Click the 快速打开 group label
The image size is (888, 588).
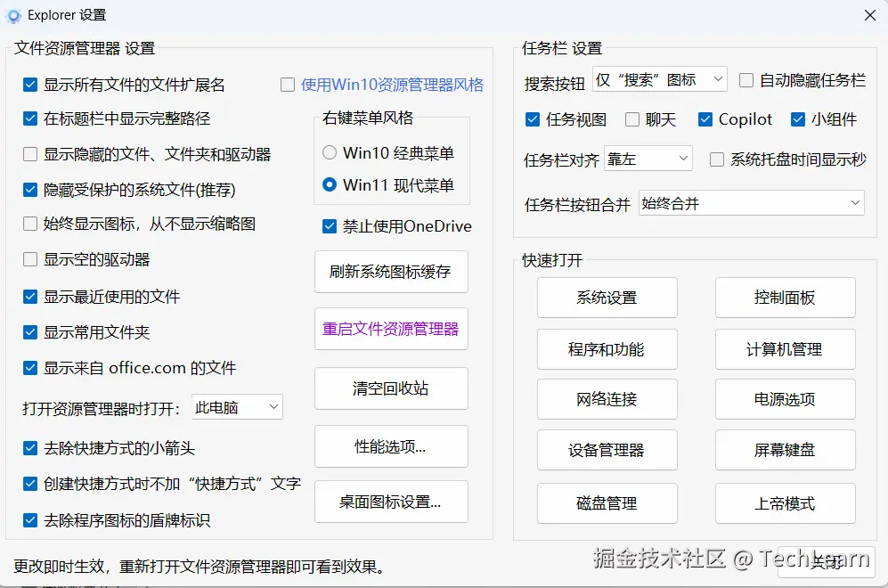[552, 260]
